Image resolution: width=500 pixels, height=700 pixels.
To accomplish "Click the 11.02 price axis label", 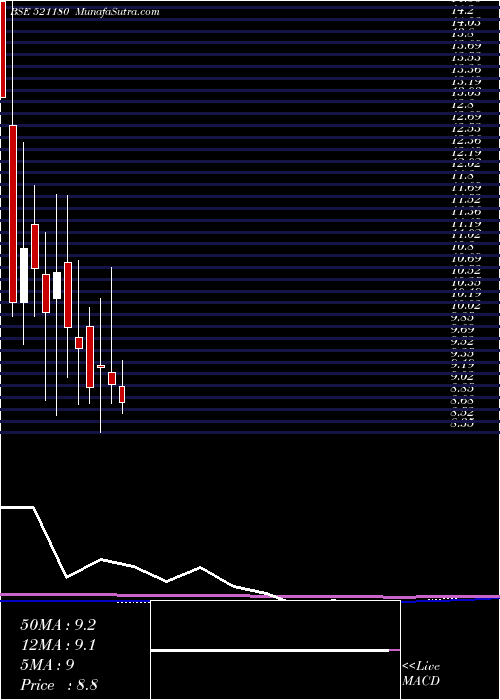I will [x=466, y=235].
